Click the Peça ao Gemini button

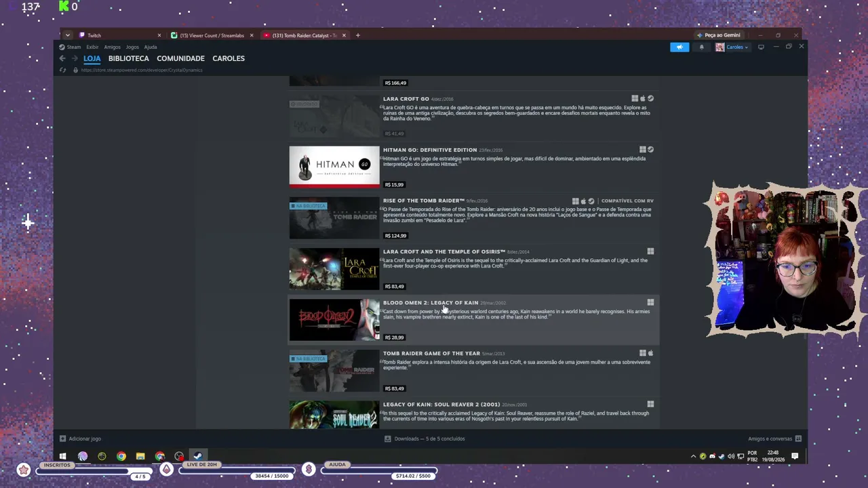(x=719, y=35)
